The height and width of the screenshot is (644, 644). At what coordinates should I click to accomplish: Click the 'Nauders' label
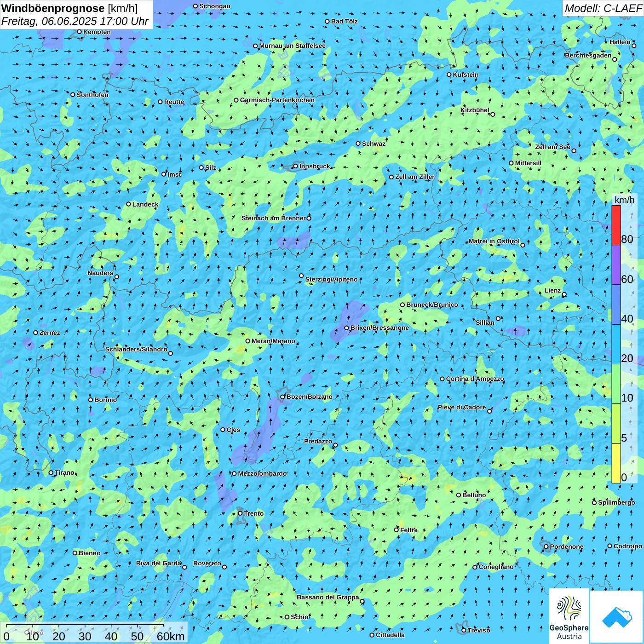[100, 273]
